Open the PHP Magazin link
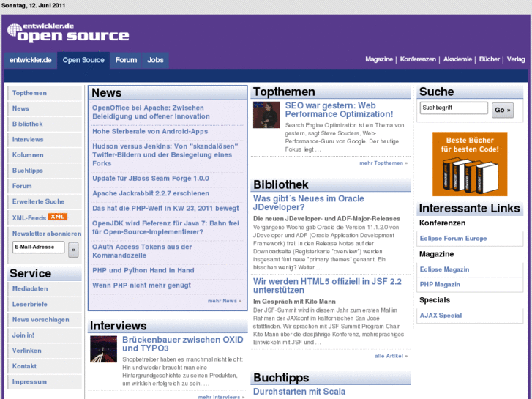Image resolution: width=532 pixels, height=399 pixels. pyautogui.click(x=440, y=285)
